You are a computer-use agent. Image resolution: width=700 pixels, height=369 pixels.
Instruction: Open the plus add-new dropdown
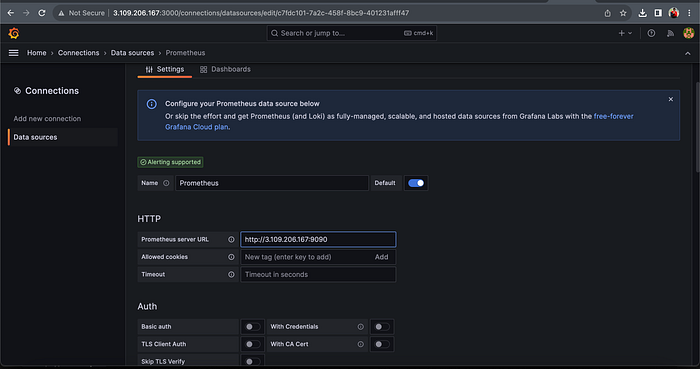tap(625, 33)
